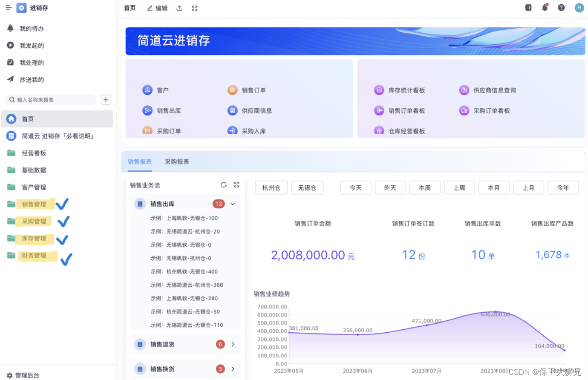Viewport: 588px width, 380px height.
Task: Click the 首页 home icon in sidebar
Action: pos(12,119)
